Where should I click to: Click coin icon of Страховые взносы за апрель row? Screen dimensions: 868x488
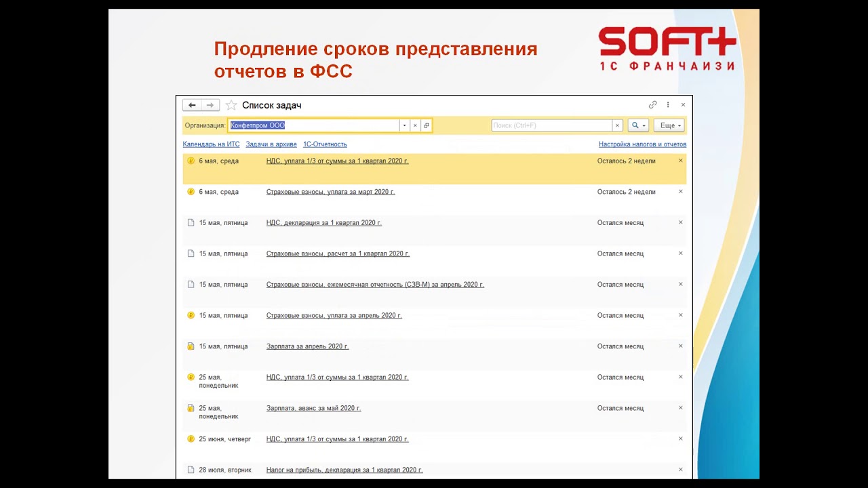point(191,316)
